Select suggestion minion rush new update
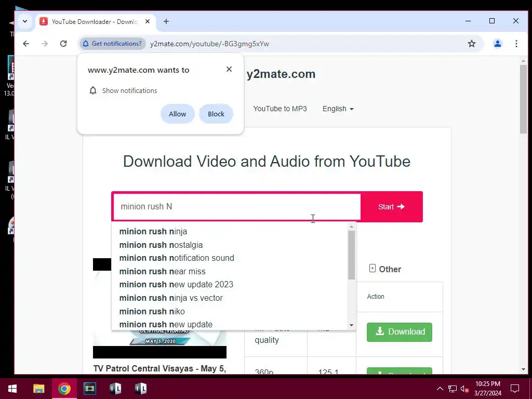Image resolution: width=532 pixels, height=399 pixels. pos(229,324)
